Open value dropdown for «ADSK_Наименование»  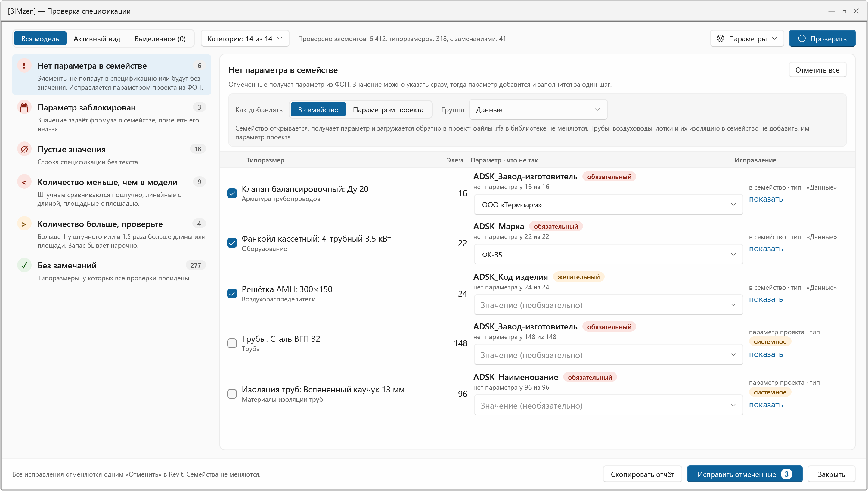608,405
